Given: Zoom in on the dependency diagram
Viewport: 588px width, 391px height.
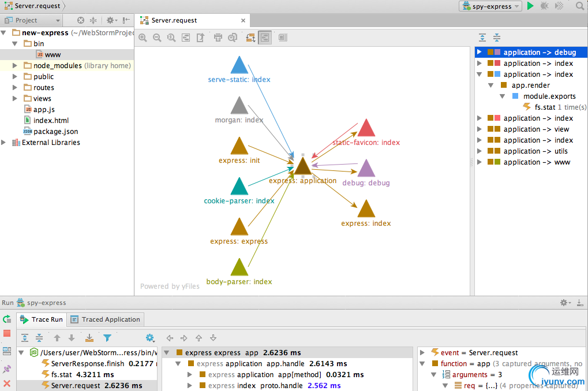Looking at the screenshot, I should (x=143, y=38).
